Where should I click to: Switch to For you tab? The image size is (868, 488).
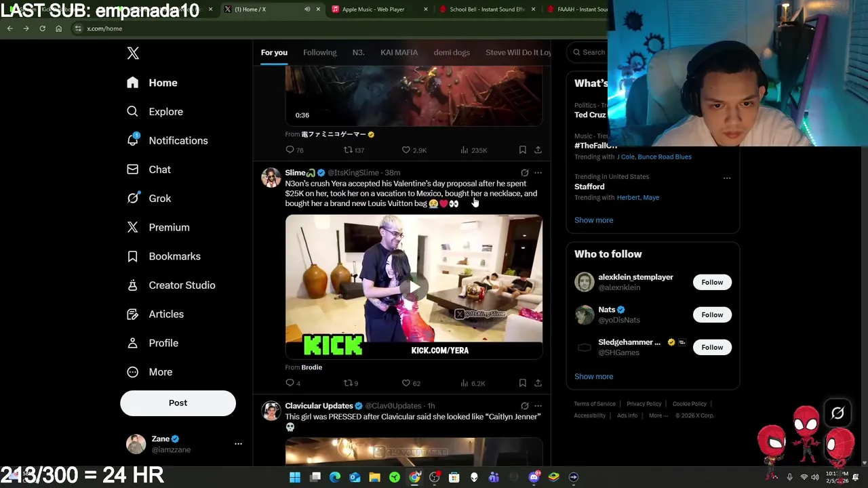274,52
